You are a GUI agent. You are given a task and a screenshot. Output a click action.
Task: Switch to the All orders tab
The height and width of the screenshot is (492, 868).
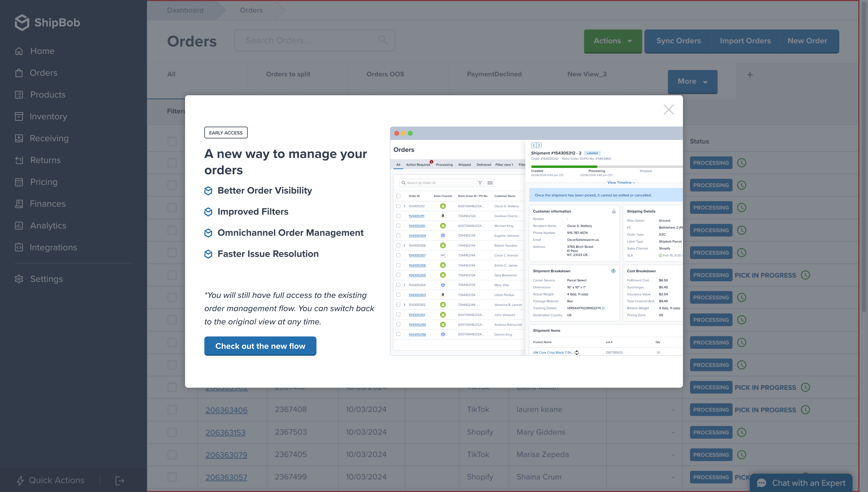pyautogui.click(x=171, y=74)
